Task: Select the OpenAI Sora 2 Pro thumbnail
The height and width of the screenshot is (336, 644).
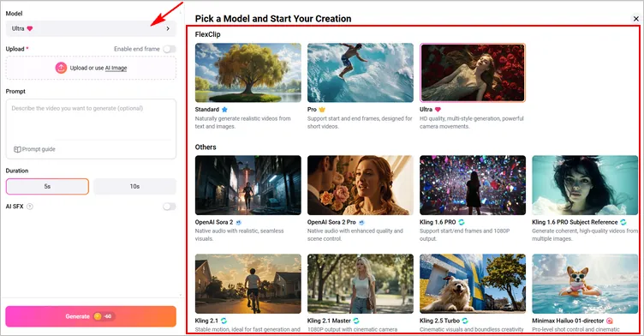Action: pos(361,185)
